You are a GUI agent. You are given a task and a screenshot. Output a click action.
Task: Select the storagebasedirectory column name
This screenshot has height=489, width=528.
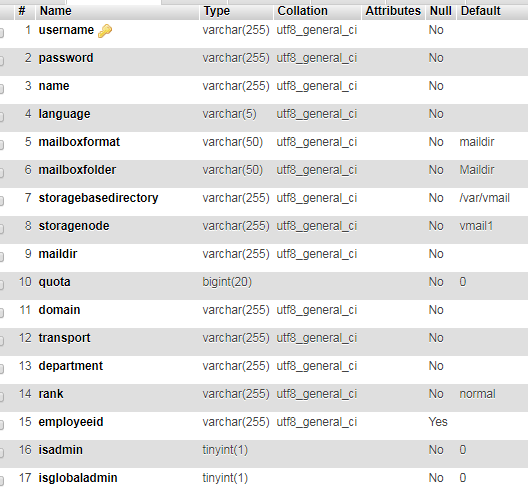(98, 198)
